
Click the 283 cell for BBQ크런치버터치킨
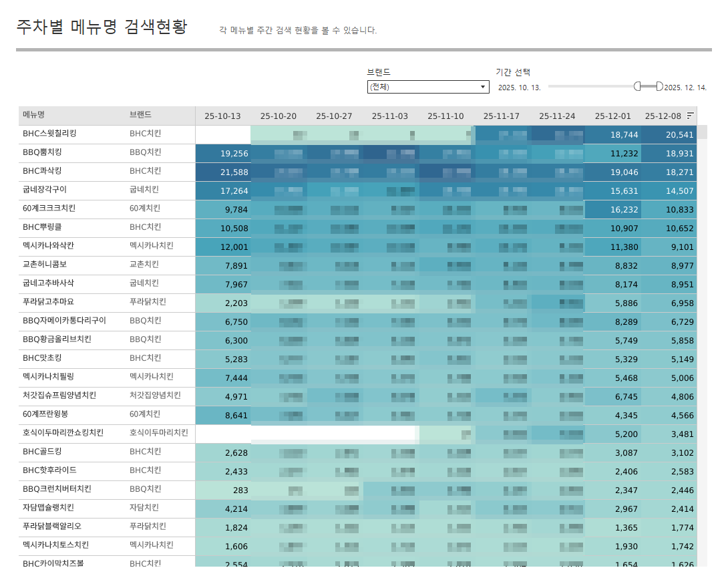point(223,490)
